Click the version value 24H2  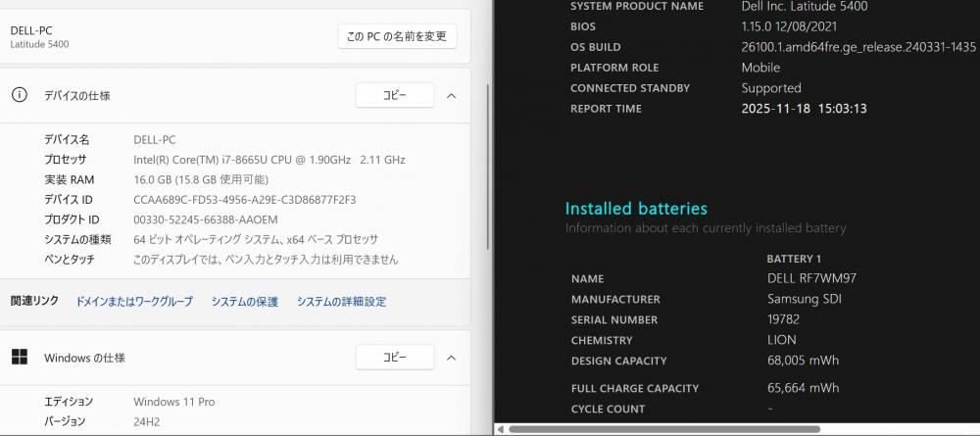click(x=146, y=421)
